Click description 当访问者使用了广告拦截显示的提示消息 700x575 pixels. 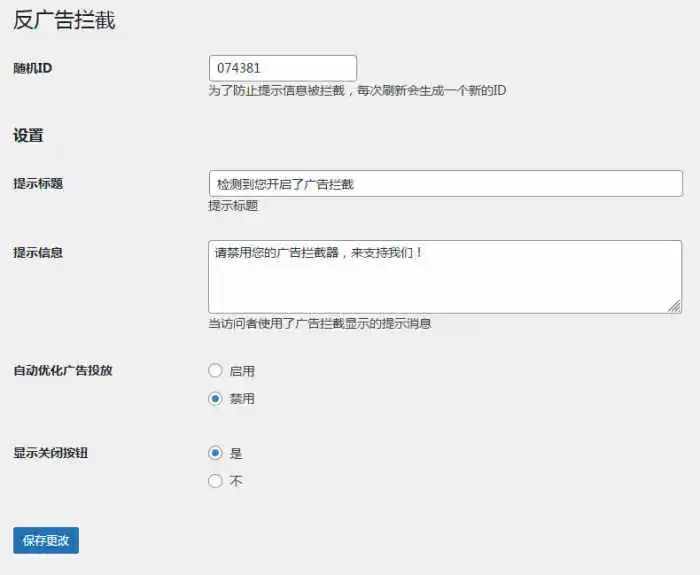point(320,323)
